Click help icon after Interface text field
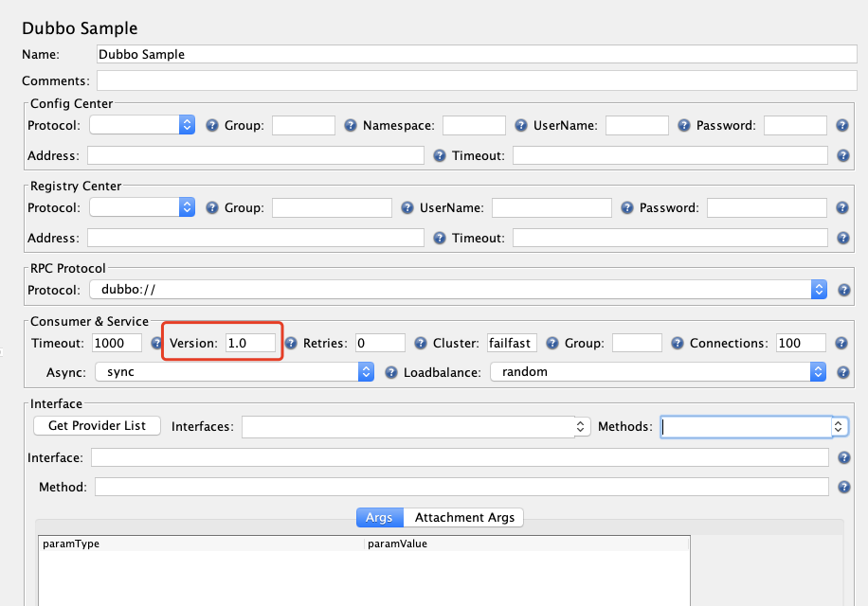The width and height of the screenshot is (868, 606). coord(843,458)
